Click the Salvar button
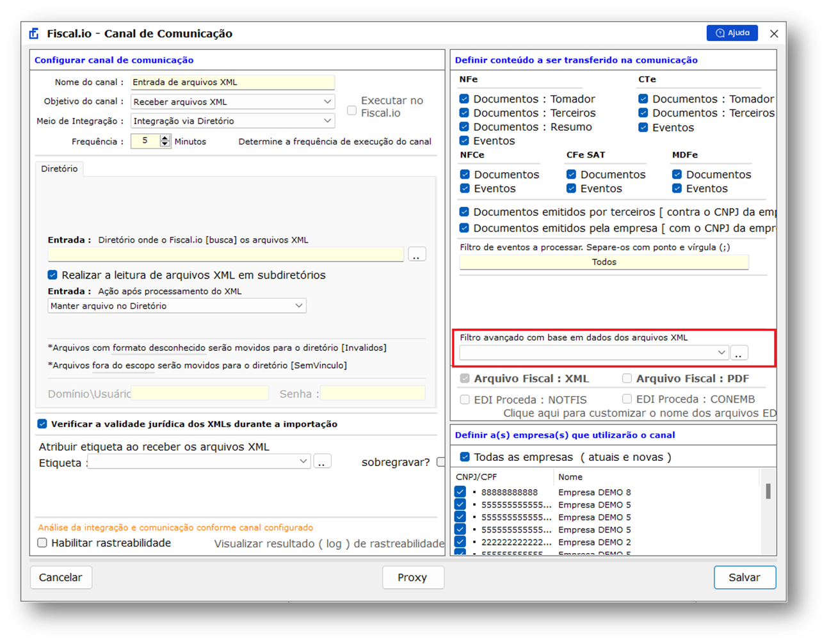Screen dimensions: 829x644 [744, 577]
